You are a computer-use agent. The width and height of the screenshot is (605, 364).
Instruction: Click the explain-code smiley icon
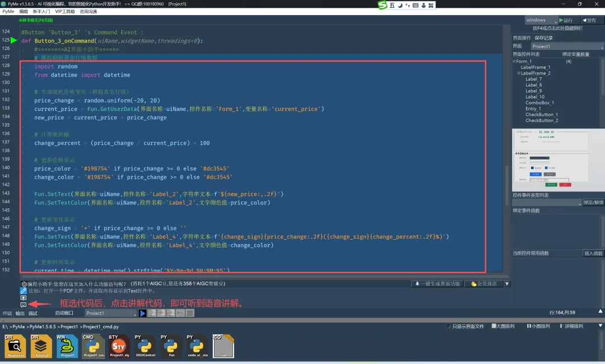24,305
